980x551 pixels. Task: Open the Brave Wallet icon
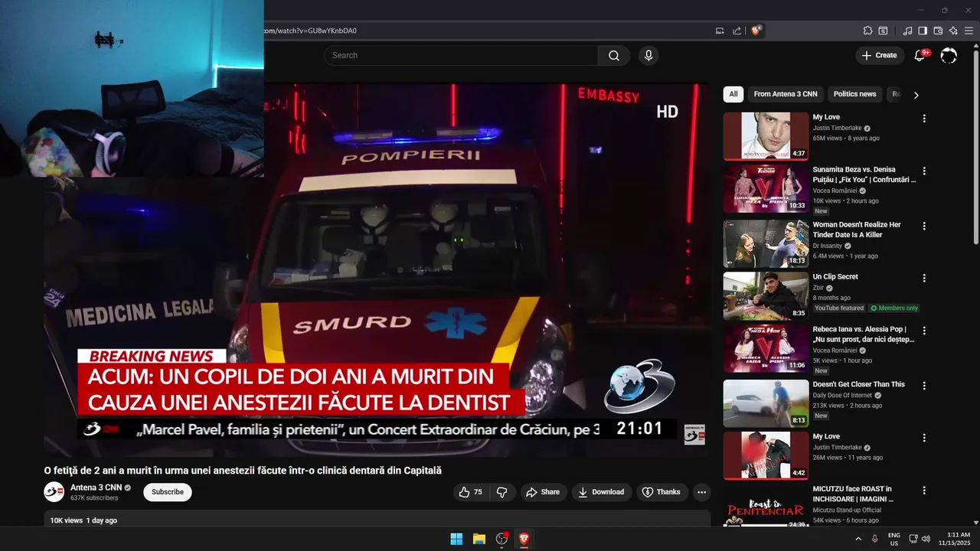pos(938,31)
